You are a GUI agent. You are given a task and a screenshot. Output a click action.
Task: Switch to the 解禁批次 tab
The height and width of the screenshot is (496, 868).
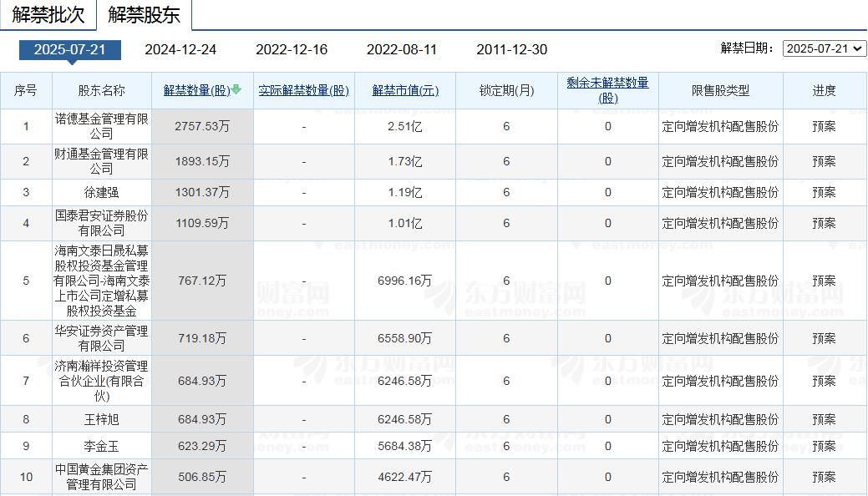pos(48,14)
